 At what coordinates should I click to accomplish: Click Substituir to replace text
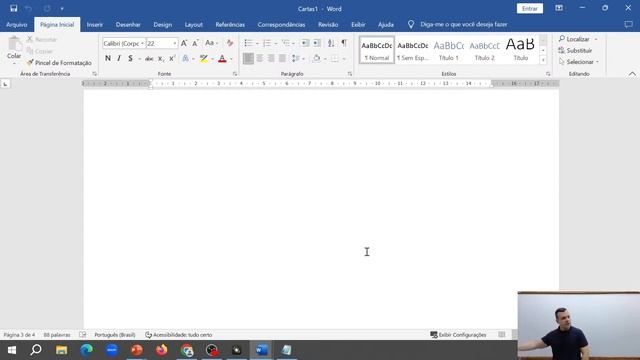pyautogui.click(x=576, y=51)
